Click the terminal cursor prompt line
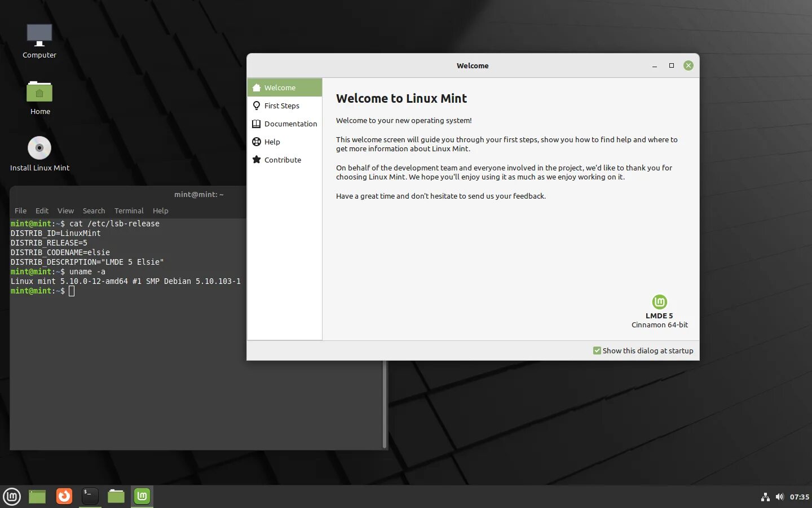The width and height of the screenshot is (812, 508). 42,291
